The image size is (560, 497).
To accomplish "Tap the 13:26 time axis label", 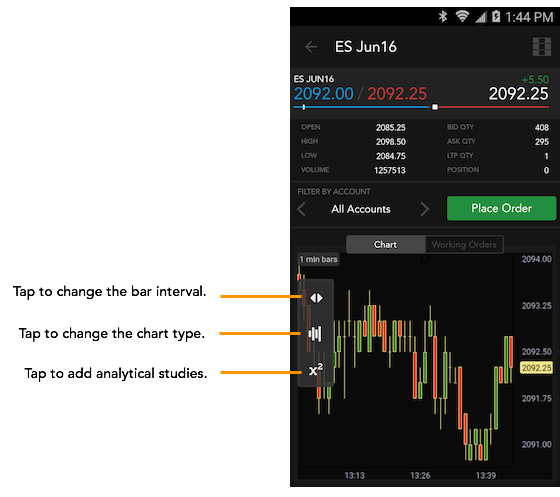I will click(420, 476).
